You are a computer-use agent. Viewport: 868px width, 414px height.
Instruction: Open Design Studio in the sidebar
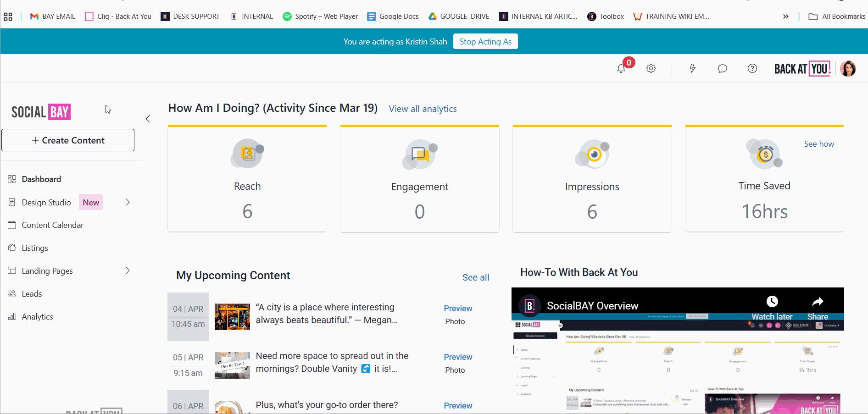tap(46, 202)
